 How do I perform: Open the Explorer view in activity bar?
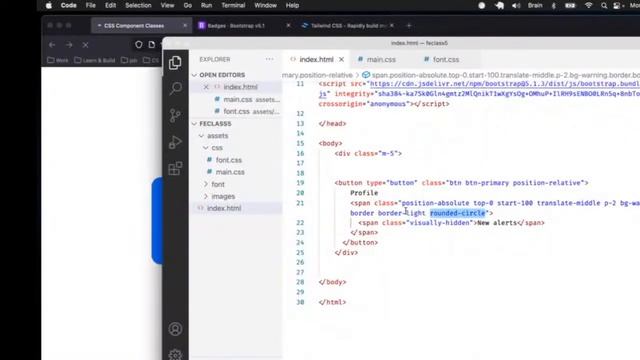[175, 62]
